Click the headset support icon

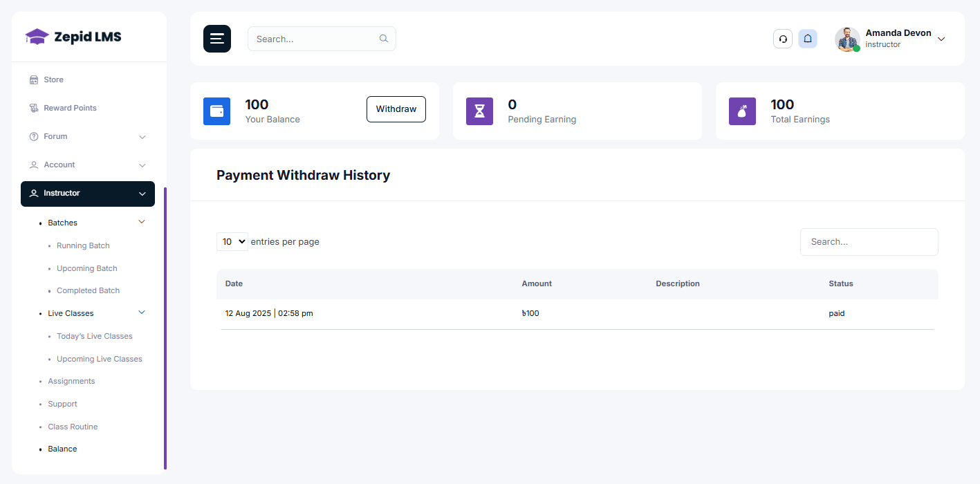pyautogui.click(x=782, y=39)
